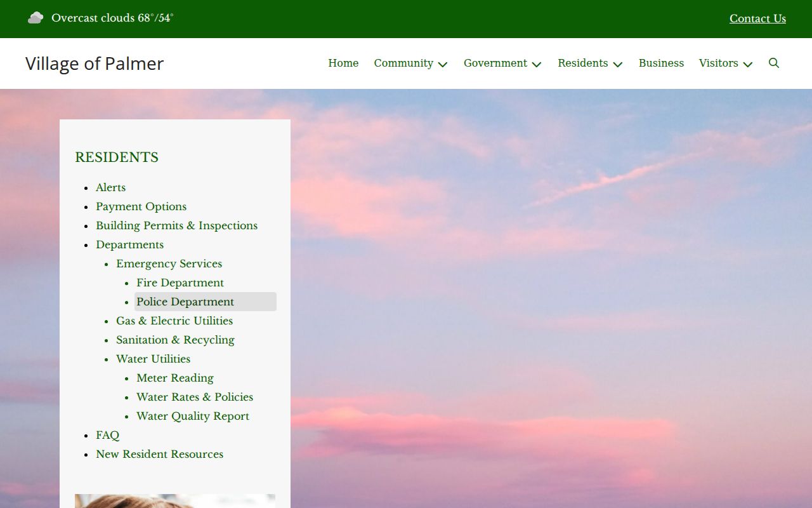View Water Rates & Policies
The image size is (812, 508).
tap(195, 397)
